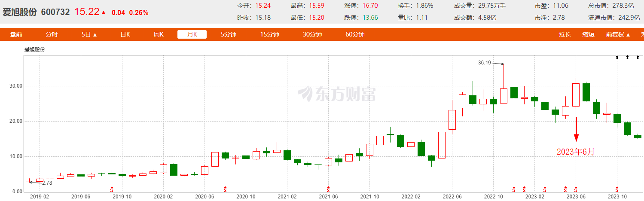Select the 月K monthly tab
This screenshot has width=644, height=201.
point(192,35)
